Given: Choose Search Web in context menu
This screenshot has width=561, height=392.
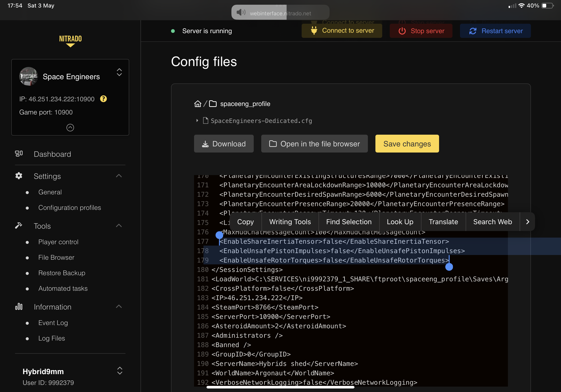Looking at the screenshot, I should (492, 222).
